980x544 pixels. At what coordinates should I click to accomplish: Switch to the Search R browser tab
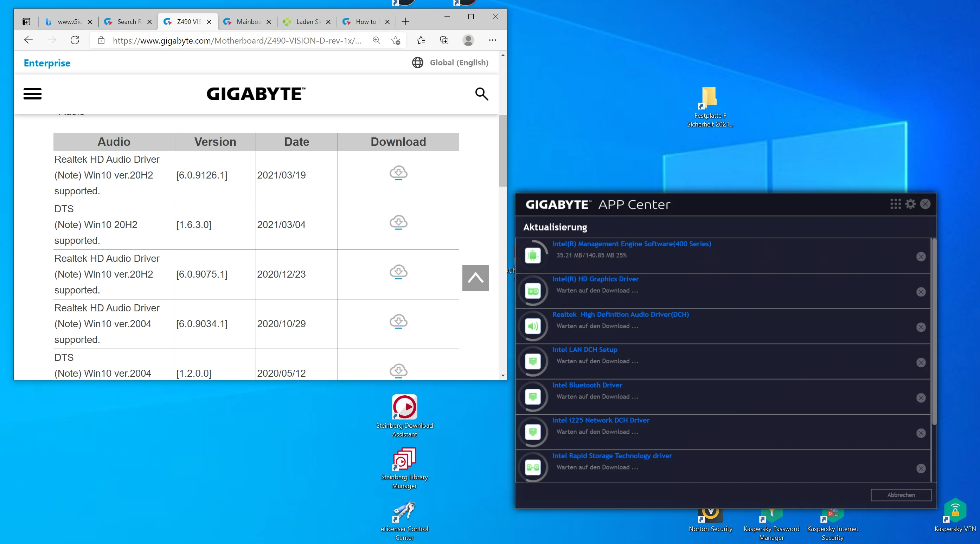[x=128, y=22]
